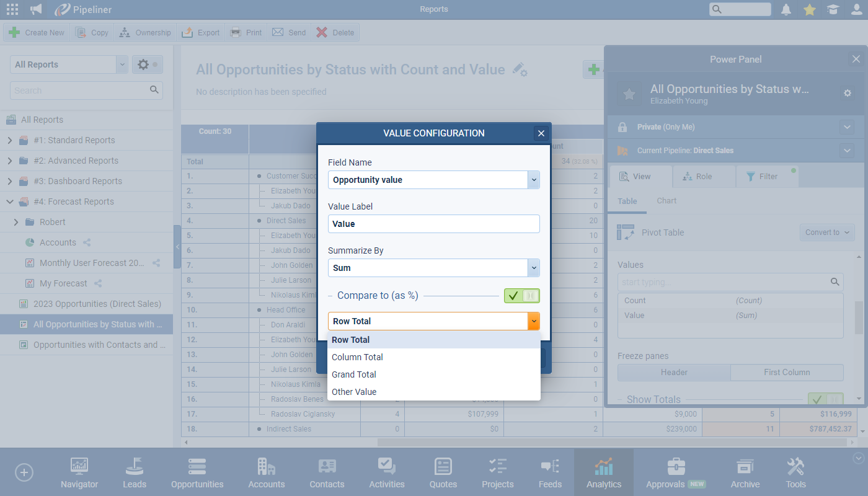Open the Tools icon in bottom bar

point(795,473)
